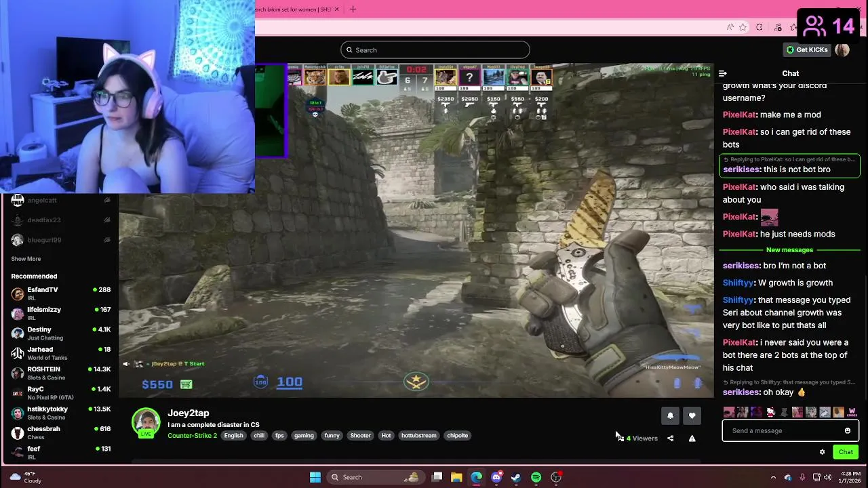Select the Hello Kitty quick emote
The height and width of the screenshot is (488, 868).
pos(770,412)
